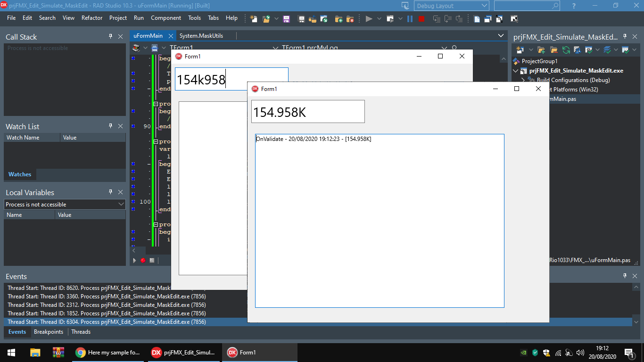
Task: Switch to the Breakpoints tab
Action: tap(49, 332)
